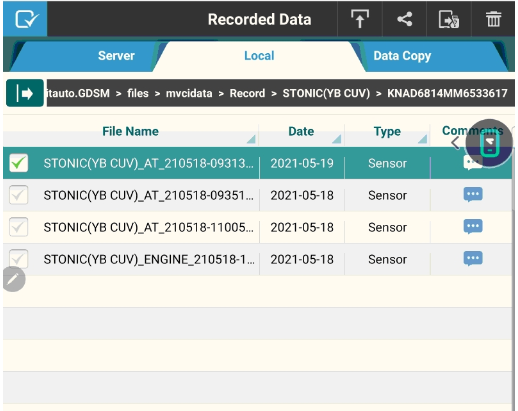Click the floating device overlay button
This screenshot has width=518, height=411.
click(x=489, y=143)
